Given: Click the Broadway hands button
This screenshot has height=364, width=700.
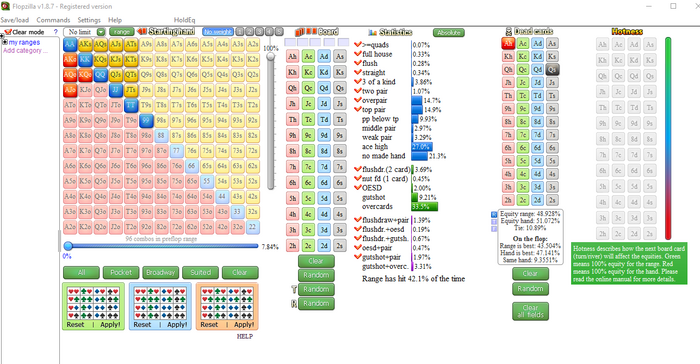Looking at the screenshot, I should point(161,272).
